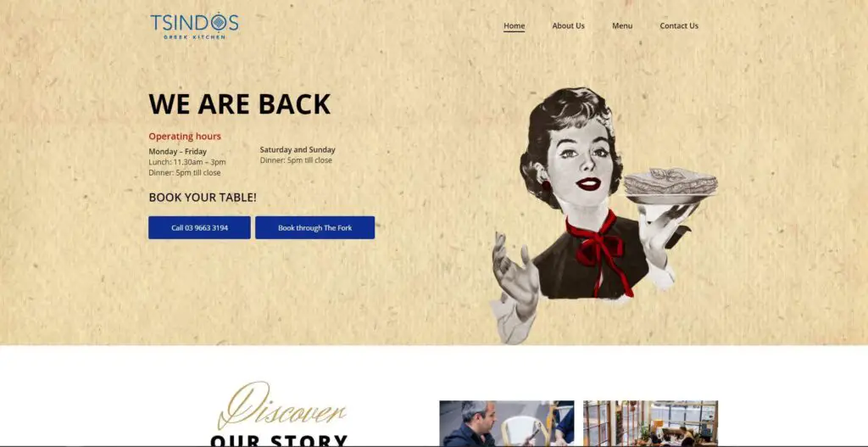Viewport: 868px width, 447px height.
Task: Select the Monday – Friday label
Action: (178, 151)
